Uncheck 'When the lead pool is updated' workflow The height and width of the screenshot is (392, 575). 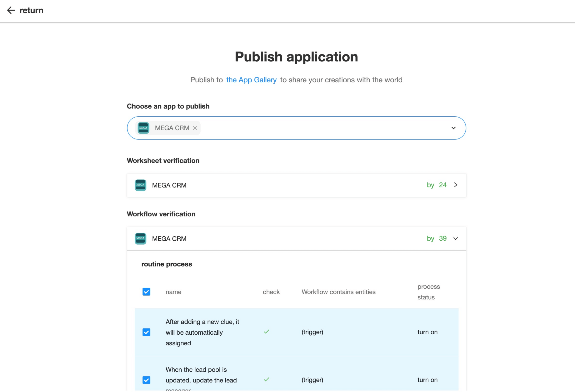click(146, 380)
